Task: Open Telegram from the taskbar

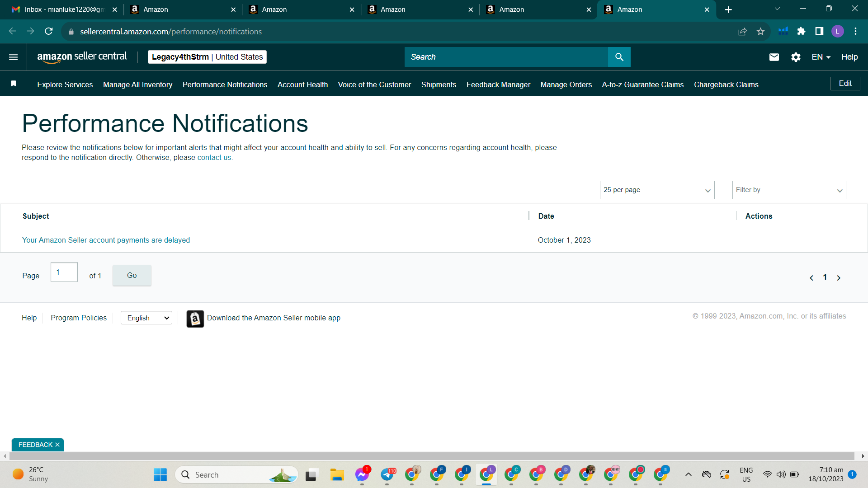Action: (x=387, y=475)
